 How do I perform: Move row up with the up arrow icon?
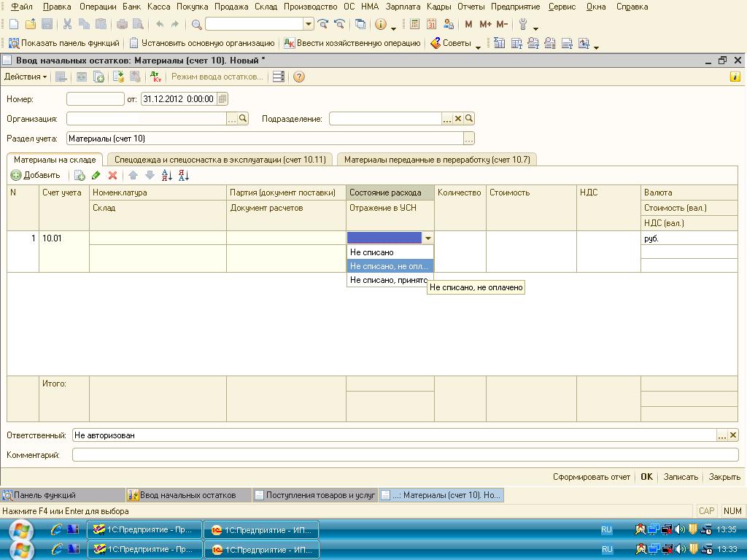coord(133,176)
